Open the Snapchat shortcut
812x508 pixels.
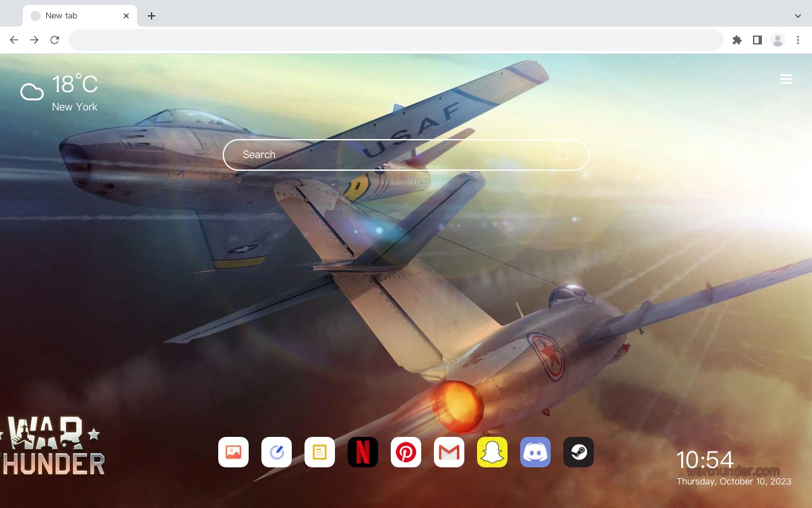(x=492, y=452)
